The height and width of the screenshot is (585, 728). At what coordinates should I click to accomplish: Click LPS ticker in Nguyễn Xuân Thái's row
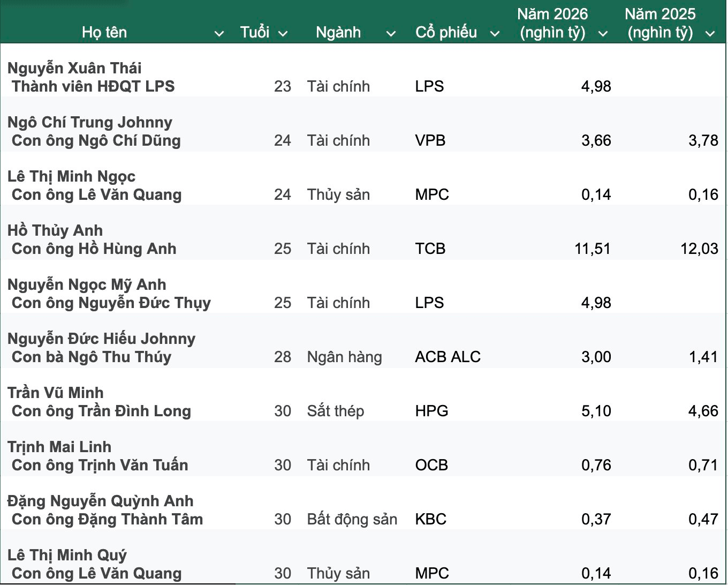(x=429, y=86)
